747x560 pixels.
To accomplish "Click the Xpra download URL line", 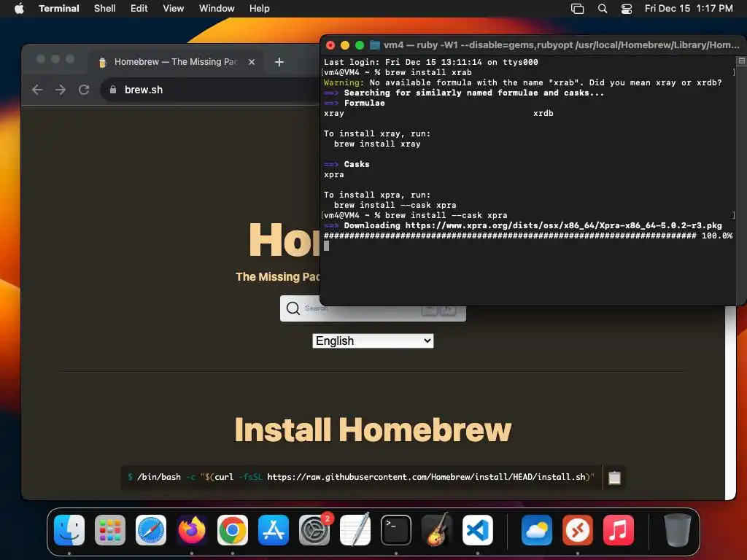I will (x=523, y=226).
